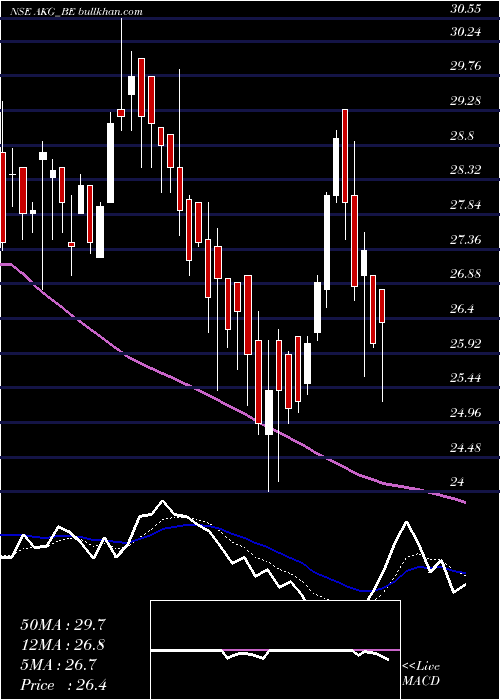Select the 26.88 price axis label
Viewport: 500px width, 700px height.
coord(466,275)
